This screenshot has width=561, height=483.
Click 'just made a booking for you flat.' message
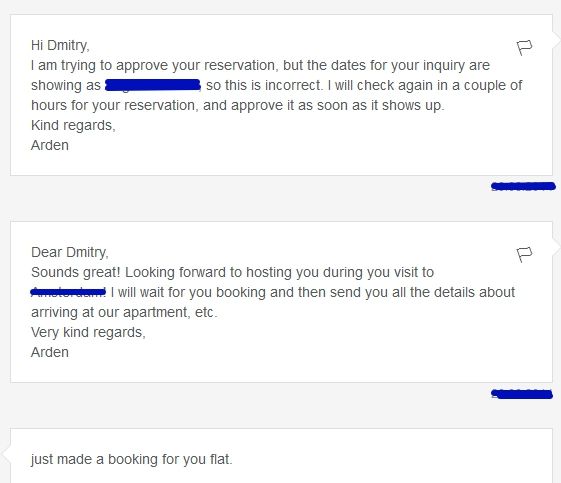point(132,459)
